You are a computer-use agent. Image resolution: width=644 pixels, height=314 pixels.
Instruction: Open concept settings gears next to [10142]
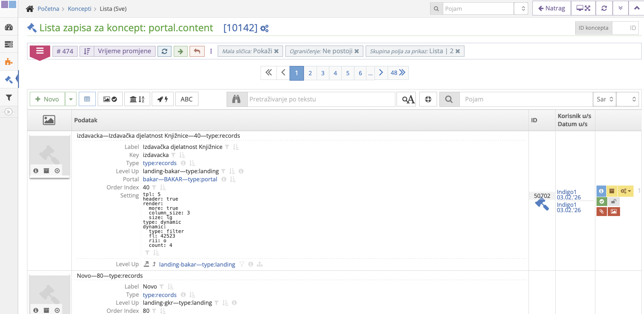pyautogui.click(x=264, y=28)
